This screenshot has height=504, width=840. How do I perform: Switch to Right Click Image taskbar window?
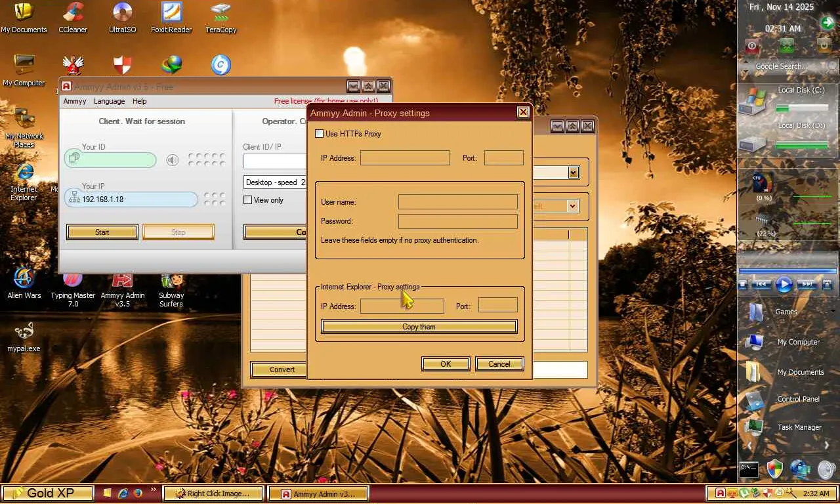213,493
